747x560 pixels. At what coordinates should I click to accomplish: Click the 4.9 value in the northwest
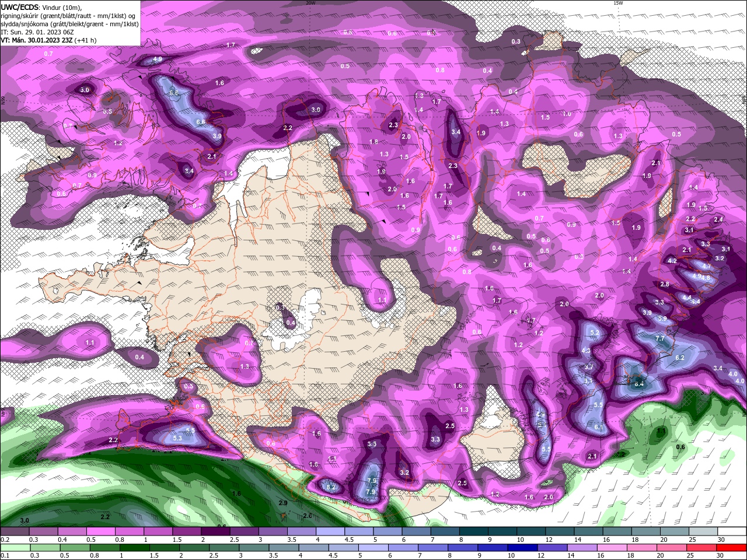(158, 60)
